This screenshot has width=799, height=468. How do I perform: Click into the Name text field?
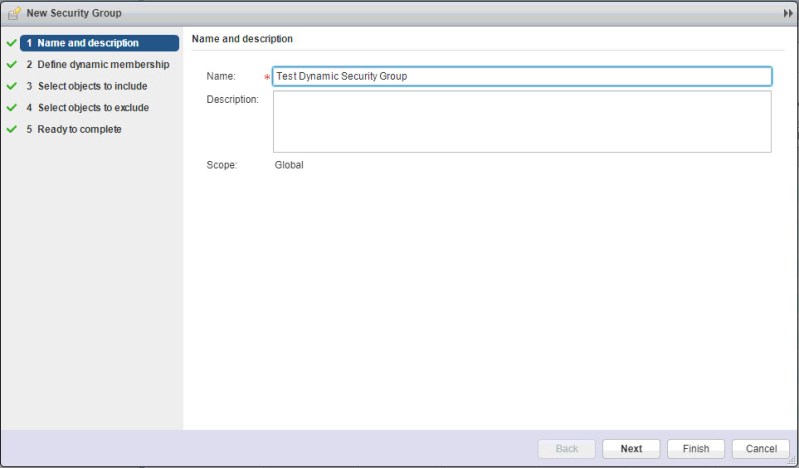[x=521, y=76]
